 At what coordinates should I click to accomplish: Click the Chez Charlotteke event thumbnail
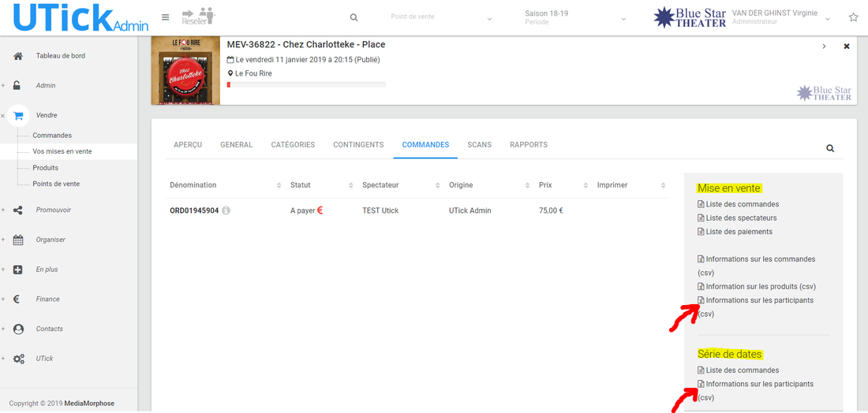(185, 70)
